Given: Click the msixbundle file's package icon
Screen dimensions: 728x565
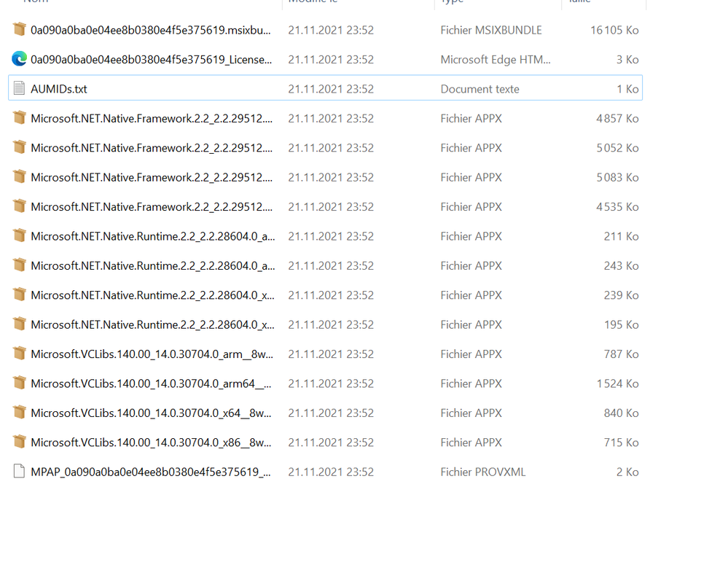Looking at the screenshot, I should tap(20, 30).
